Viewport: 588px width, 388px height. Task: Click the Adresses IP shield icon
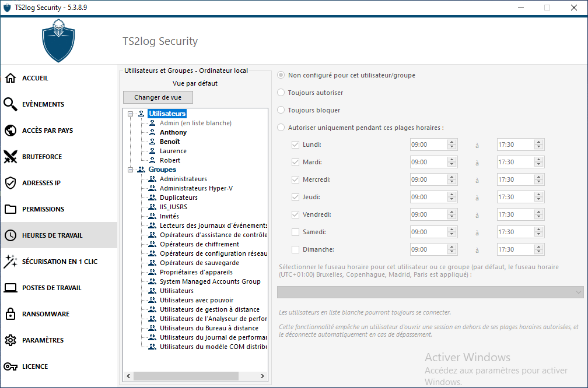click(x=10, y=183)
